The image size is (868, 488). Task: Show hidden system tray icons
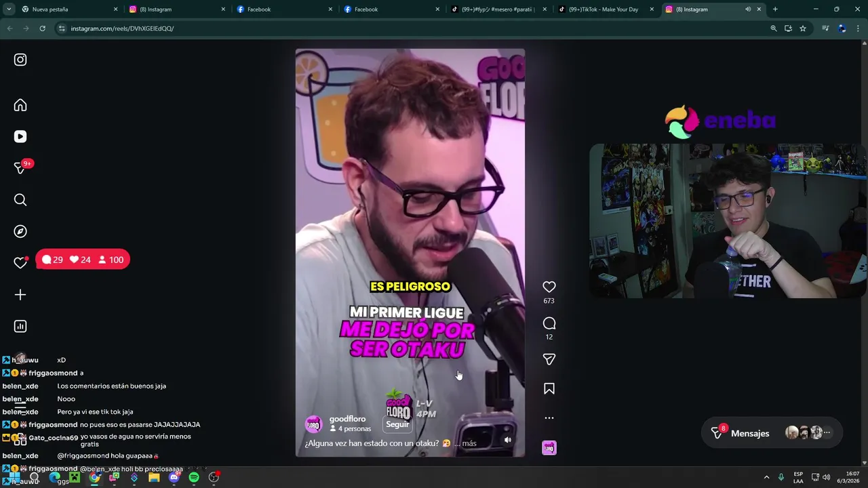pyautogui.click(x=766, y=477)
